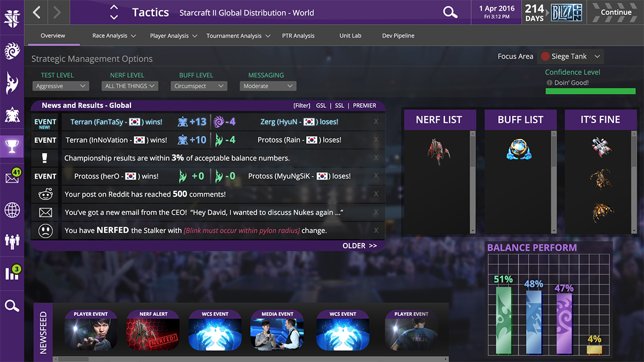Select the Protoss race sidebar icon

pos(12,83)
